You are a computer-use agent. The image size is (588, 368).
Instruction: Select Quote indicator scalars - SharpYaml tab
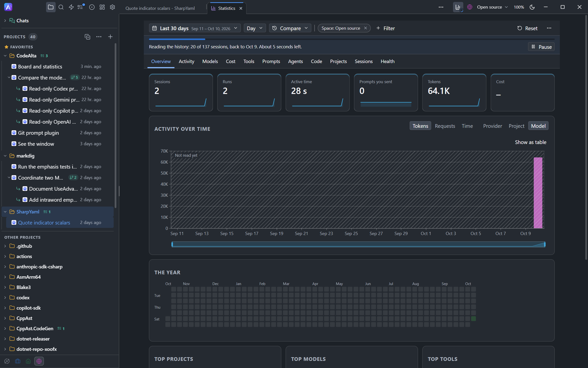tap(160, 8)
